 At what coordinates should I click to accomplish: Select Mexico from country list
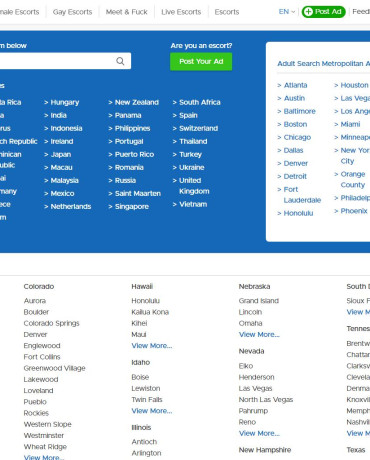click(x=62, y=193)
